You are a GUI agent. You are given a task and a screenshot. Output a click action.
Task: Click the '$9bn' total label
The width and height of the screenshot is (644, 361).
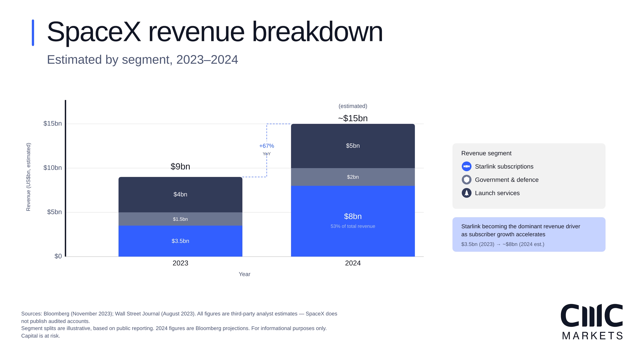(x=180, y=167)
